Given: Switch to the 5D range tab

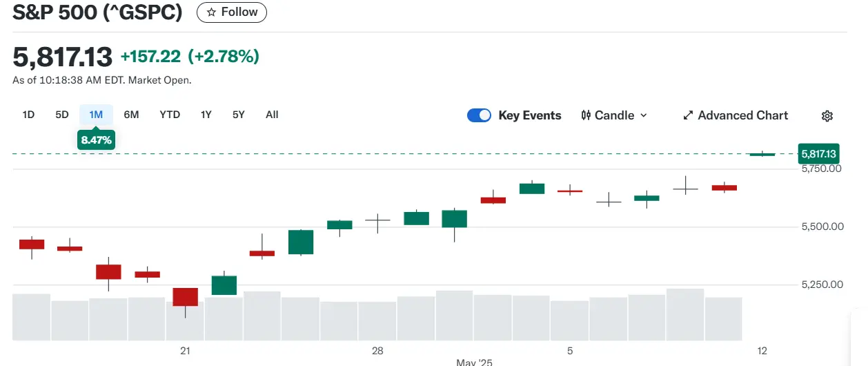Looking at the screenshot, I should coord(62,115).
